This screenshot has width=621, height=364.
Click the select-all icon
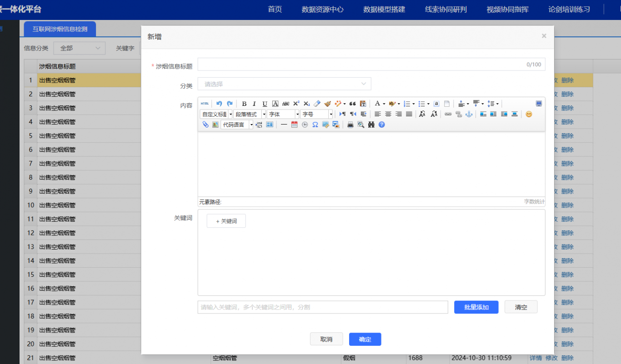pyautogui.click(x=436, y=104)
